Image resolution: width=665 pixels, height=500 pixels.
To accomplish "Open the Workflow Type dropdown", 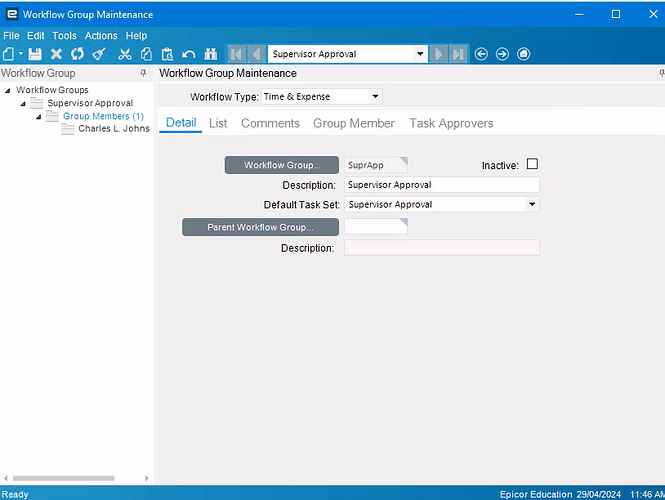I will point(375,97).
